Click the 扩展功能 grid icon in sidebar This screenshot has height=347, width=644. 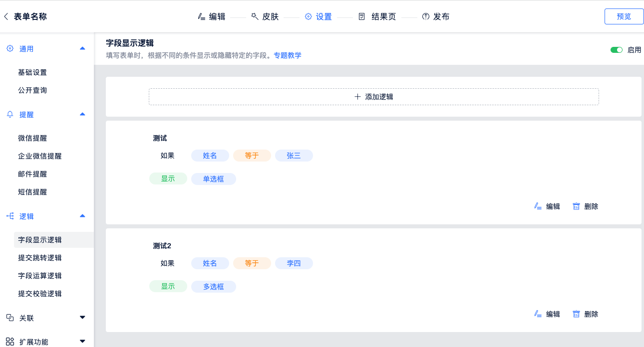point(10,342)
